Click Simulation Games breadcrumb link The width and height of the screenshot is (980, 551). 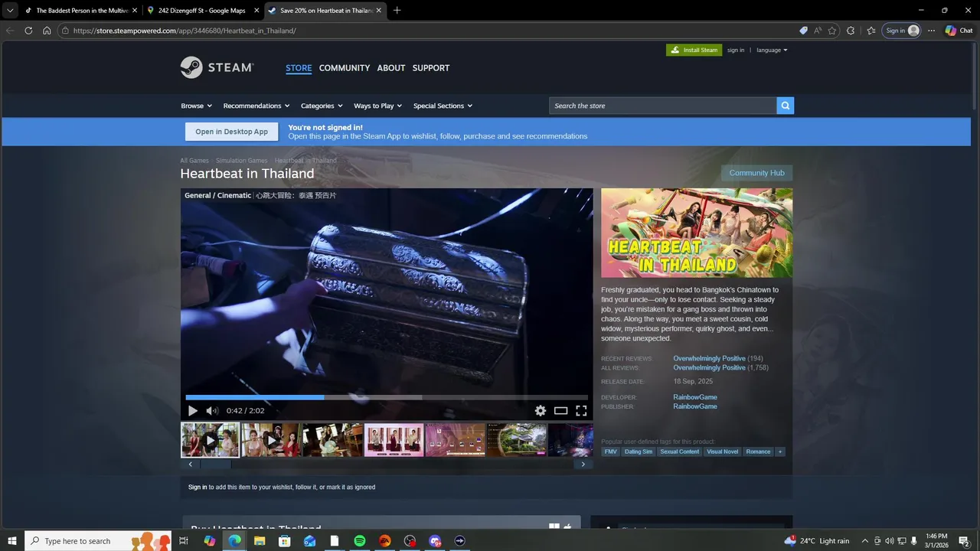[242, 161]
